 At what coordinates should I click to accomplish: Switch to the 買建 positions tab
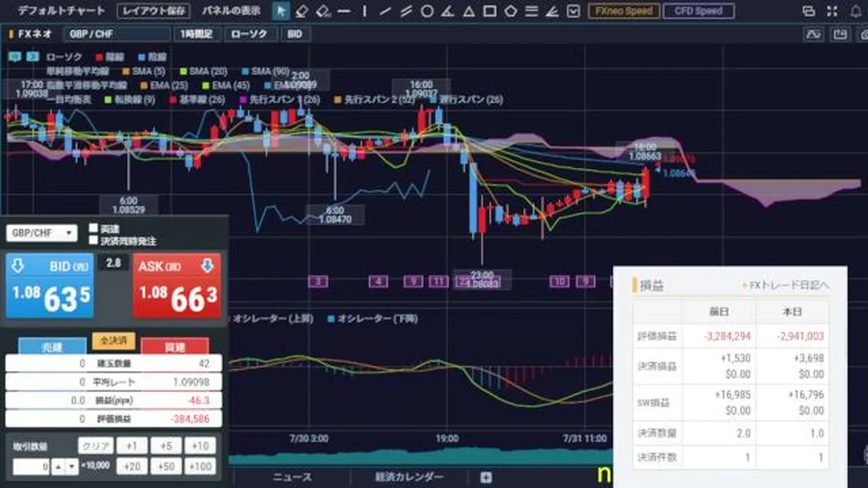(x=174, y=346)
